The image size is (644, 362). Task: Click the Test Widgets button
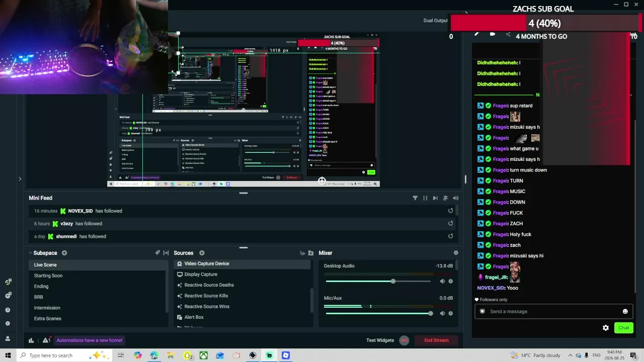coord(380,340)
